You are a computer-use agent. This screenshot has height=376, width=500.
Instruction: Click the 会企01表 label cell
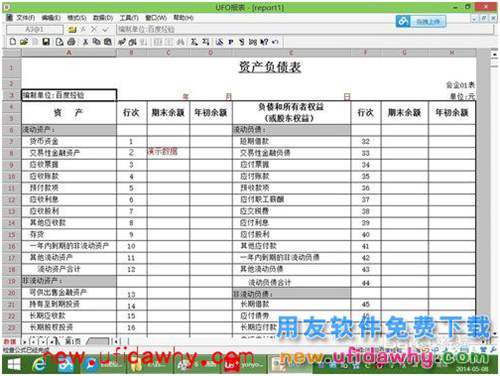(460, 85)
